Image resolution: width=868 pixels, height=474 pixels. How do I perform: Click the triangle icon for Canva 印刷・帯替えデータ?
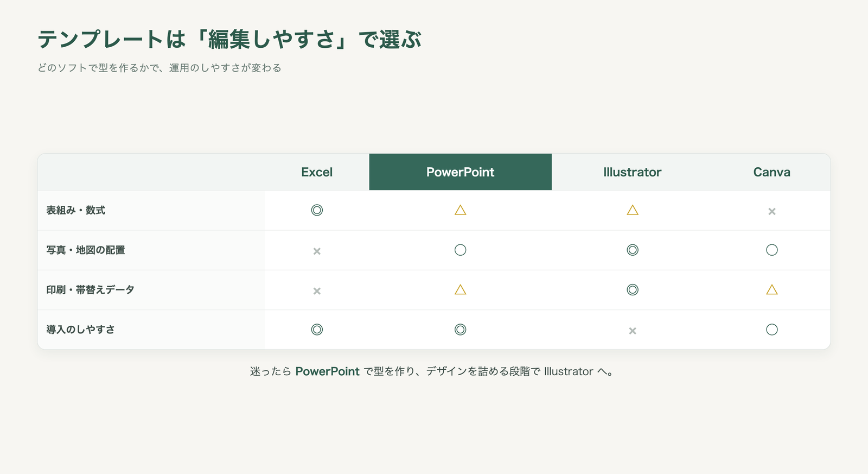772,289
